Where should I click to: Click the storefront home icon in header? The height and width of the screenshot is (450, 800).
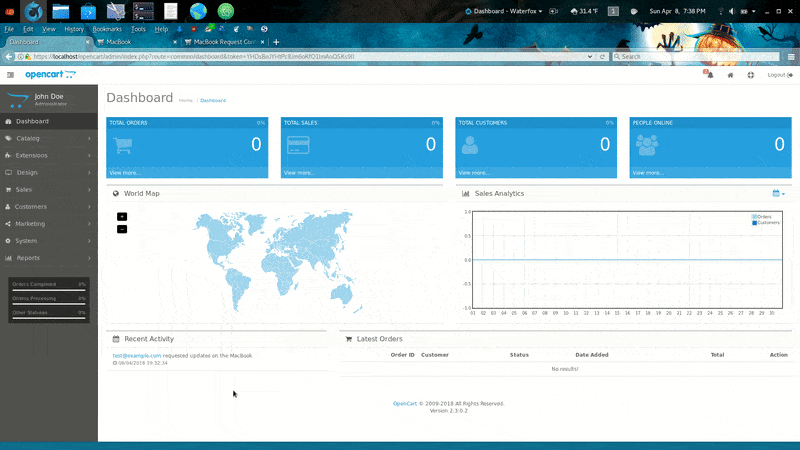[730, 75]
